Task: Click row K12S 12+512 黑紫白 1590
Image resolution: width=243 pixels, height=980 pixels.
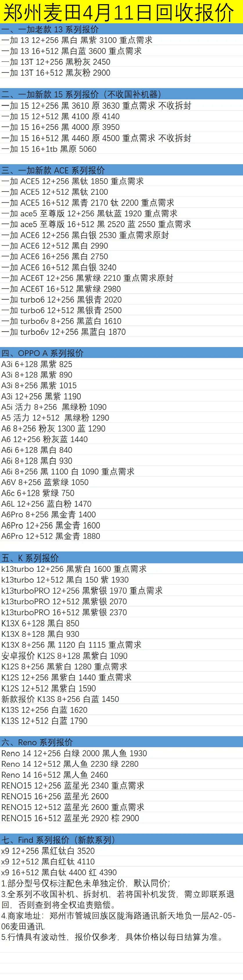Action: point(121,688)
